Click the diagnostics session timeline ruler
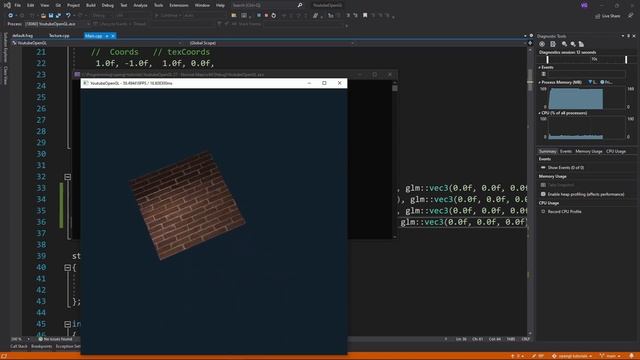The height and width of the screenshot is (360, 640). [587, 60]
